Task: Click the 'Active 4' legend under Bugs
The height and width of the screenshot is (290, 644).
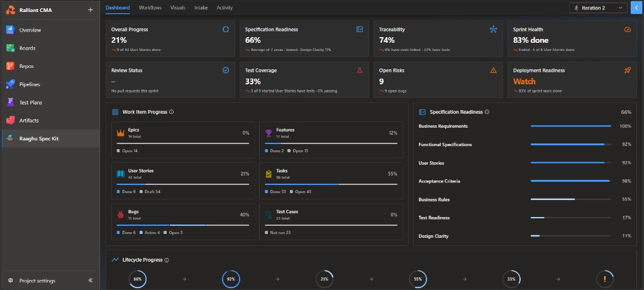Action: (x=150, y=233)
